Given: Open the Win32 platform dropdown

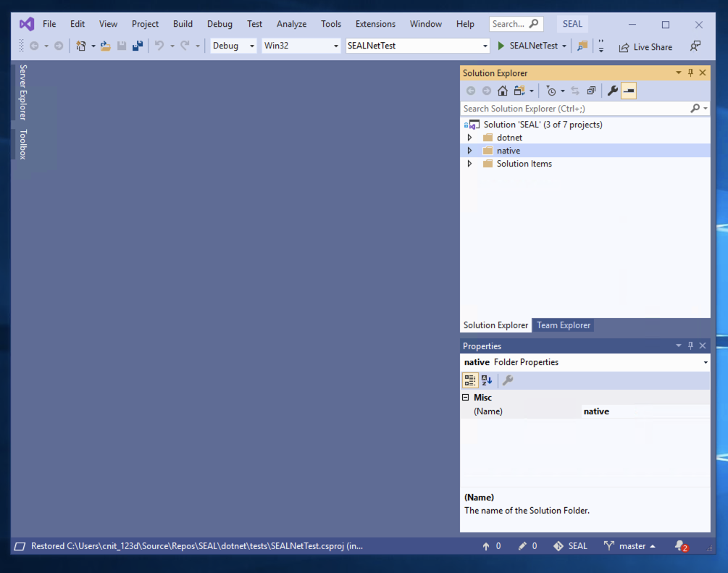Looking at the screenshot, I should (301, 46).
